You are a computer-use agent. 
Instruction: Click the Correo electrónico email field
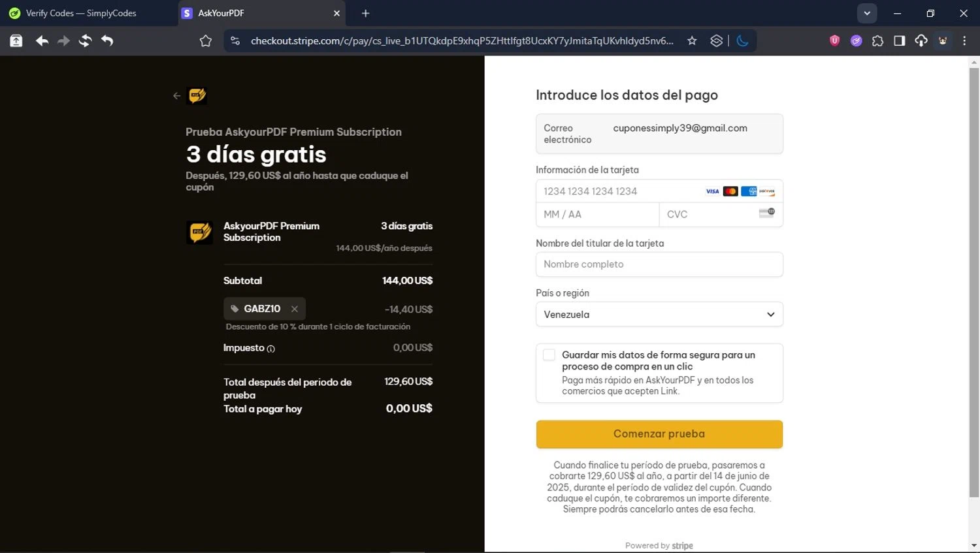(x=659, y=134)
